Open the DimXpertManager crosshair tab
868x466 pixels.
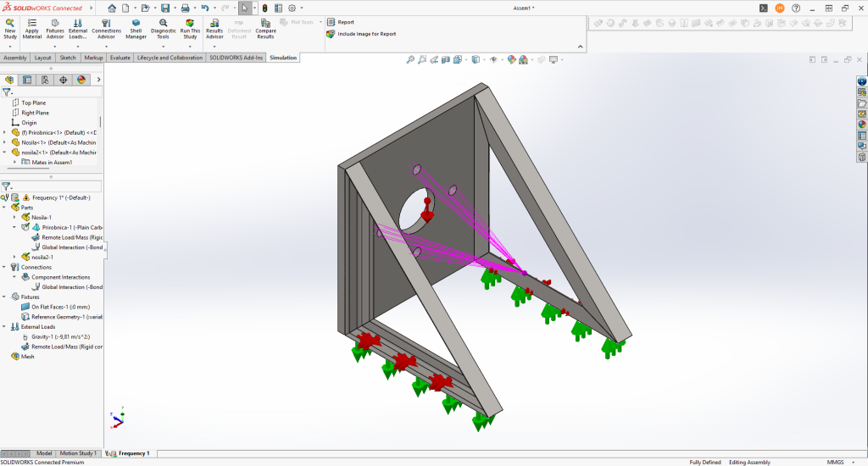[63, 80]
